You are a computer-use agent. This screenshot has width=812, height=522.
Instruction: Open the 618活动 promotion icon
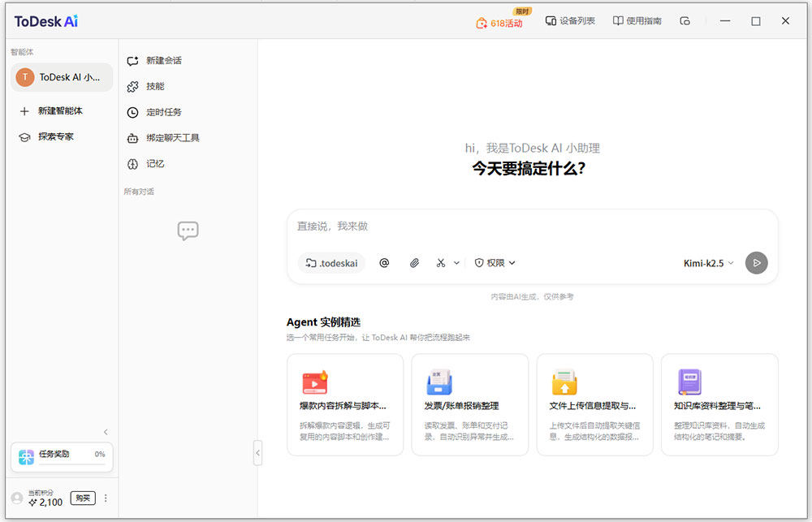pyautogui.click(x=482, y=23)
